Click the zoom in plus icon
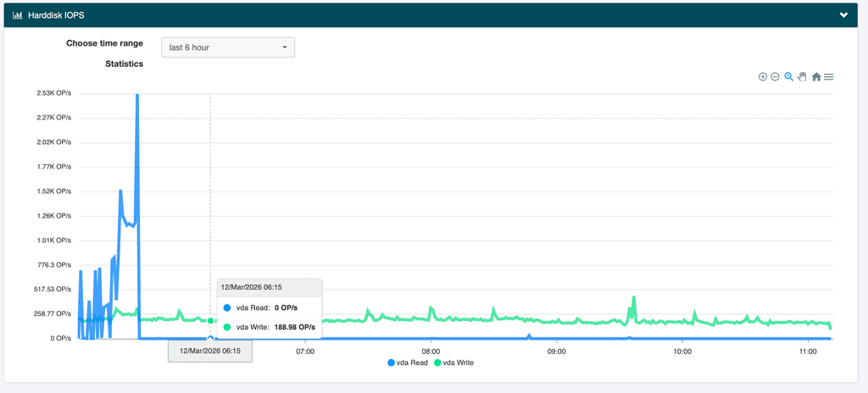 [x=763, y=77]
